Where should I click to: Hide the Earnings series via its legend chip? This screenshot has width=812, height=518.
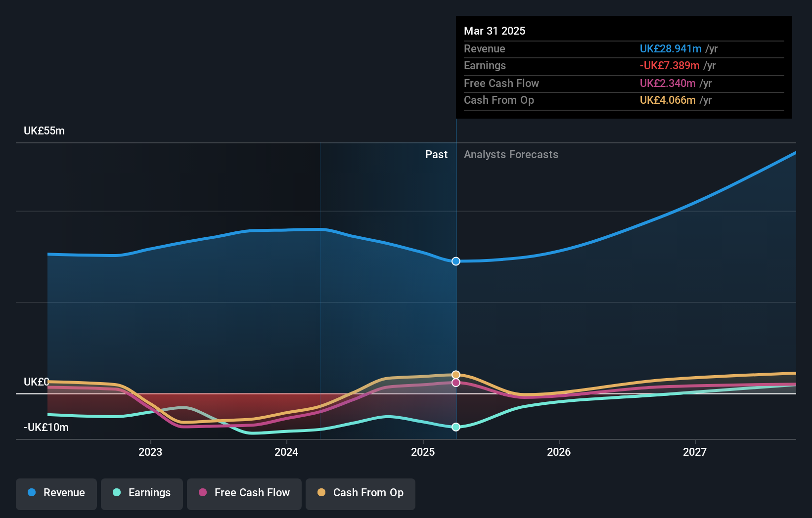pyautogui.click(x=142, y=493)
